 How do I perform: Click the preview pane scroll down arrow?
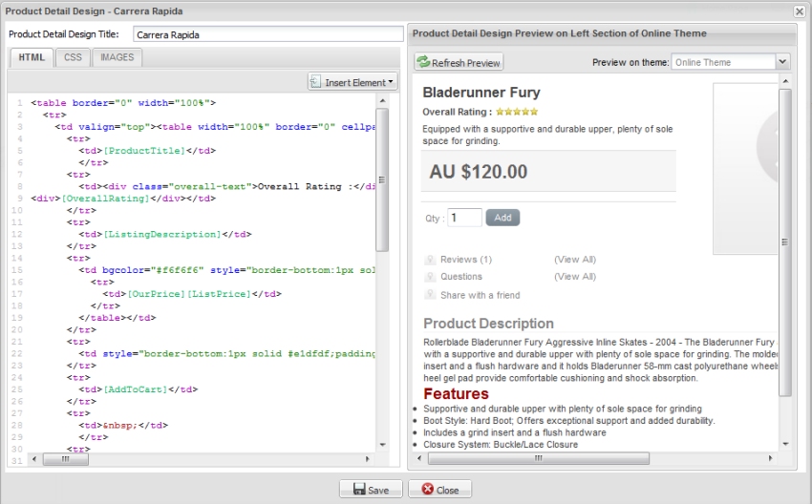click(785, 444)
